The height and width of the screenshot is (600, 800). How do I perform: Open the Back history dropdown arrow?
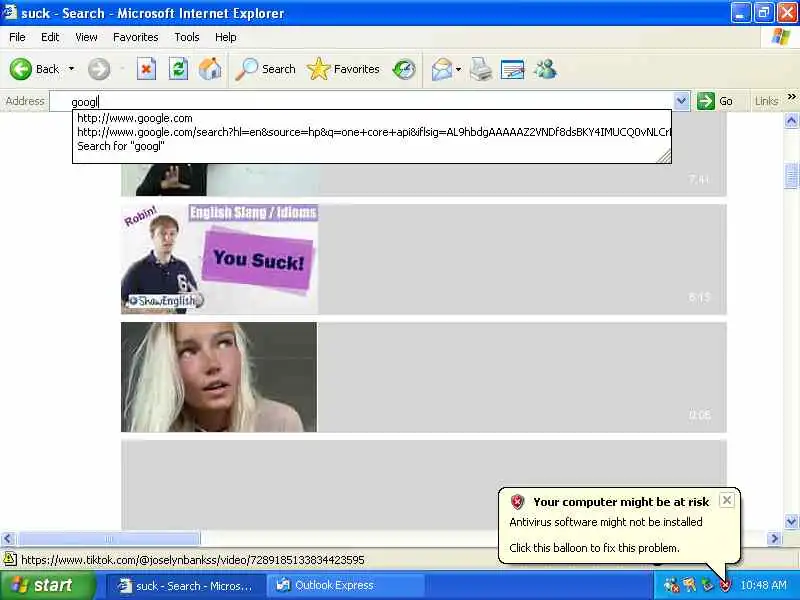pyautogui.click(x=71, y=69)
